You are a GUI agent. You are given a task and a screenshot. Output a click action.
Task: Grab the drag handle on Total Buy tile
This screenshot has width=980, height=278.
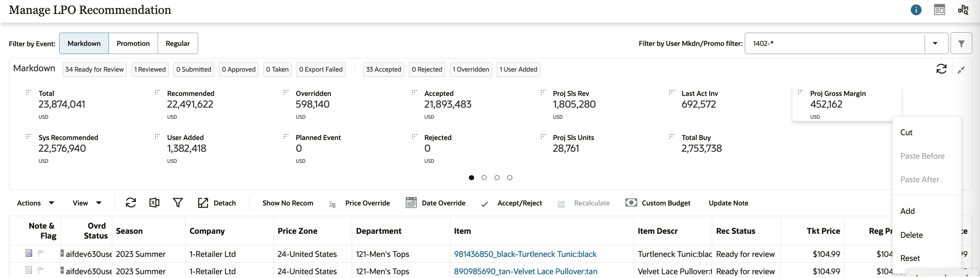672,136
